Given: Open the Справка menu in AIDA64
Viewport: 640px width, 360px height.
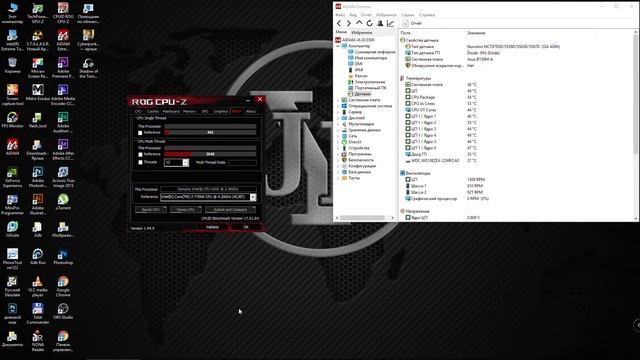Looking at the screenshot, I should coord(427,15).
